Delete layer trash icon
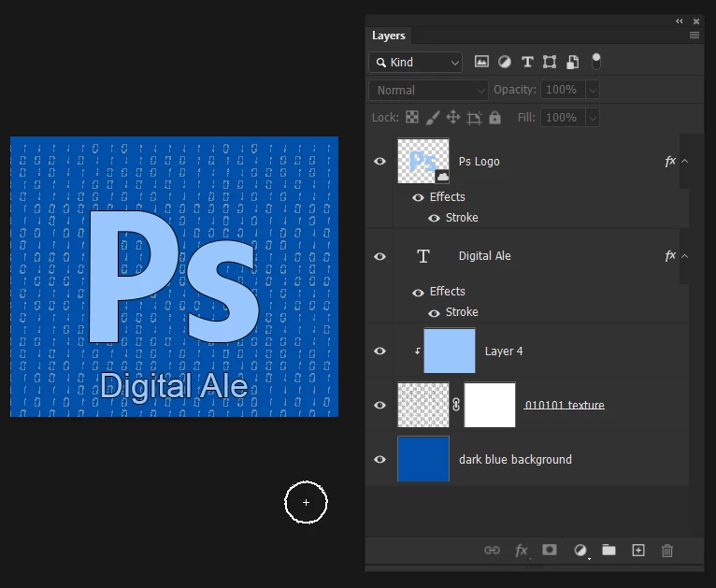This screenshot has height=588, width=716. coord(667,550)
